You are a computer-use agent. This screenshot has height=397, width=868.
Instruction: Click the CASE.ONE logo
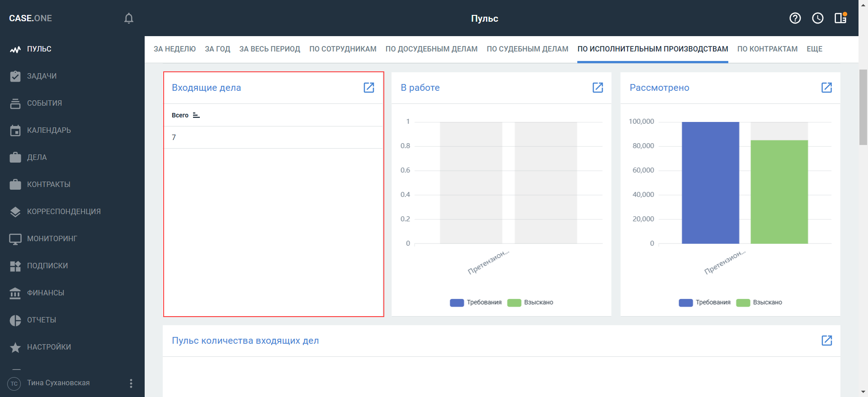[30, 18]
